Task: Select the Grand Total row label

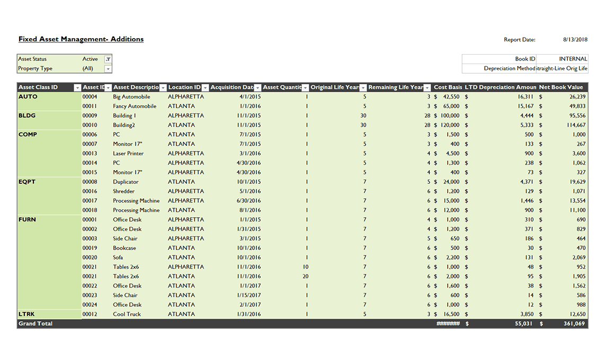Action: click(x=35, y=324)
